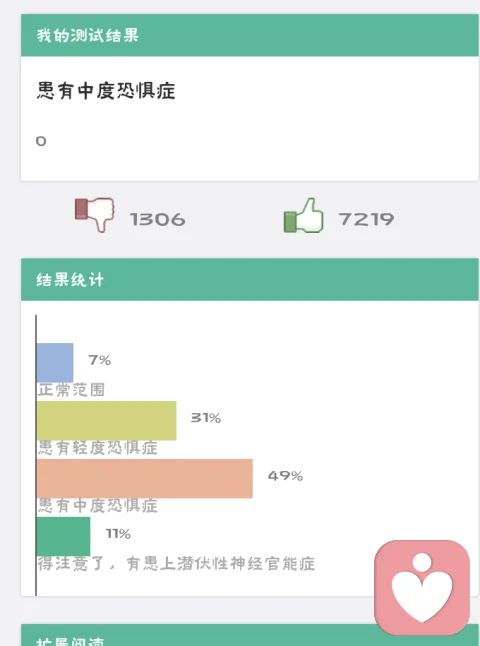Click the orange 49% bar
Screen dimensions: 480x646
pyautogui.click(x=145, y=479)
